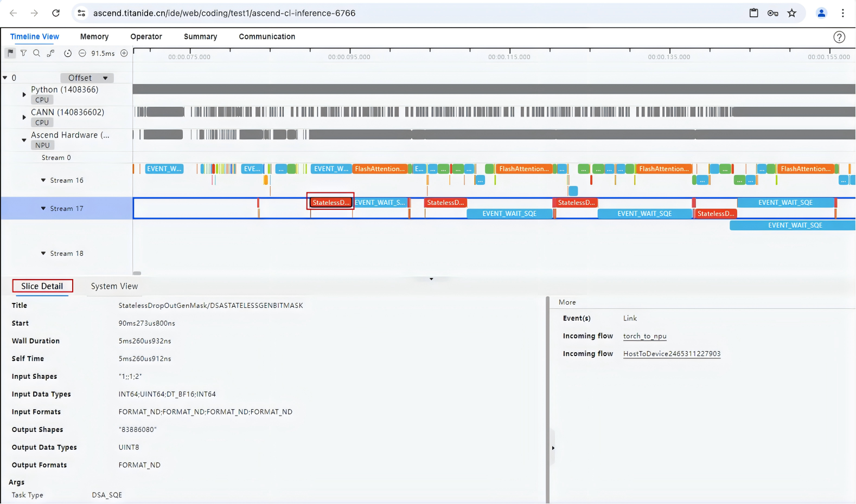Viewport: 856px width, 504px height.
Task: Expand the Python (1408366) process row
Action: [x=24, y=95]
